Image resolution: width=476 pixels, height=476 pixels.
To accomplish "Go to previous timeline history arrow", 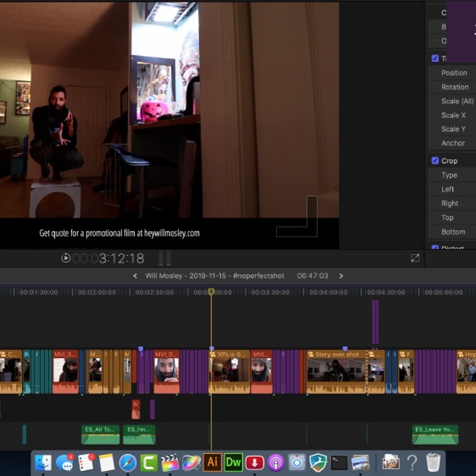I will click(135, 276).
